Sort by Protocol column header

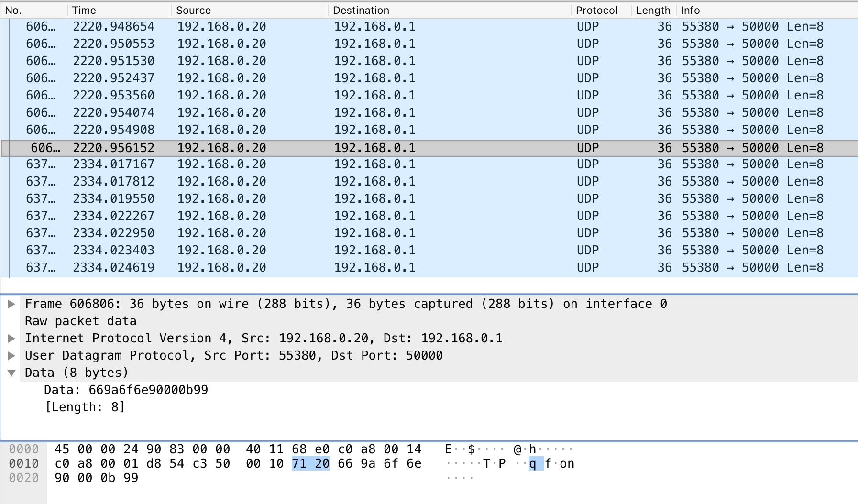[601, 10]
